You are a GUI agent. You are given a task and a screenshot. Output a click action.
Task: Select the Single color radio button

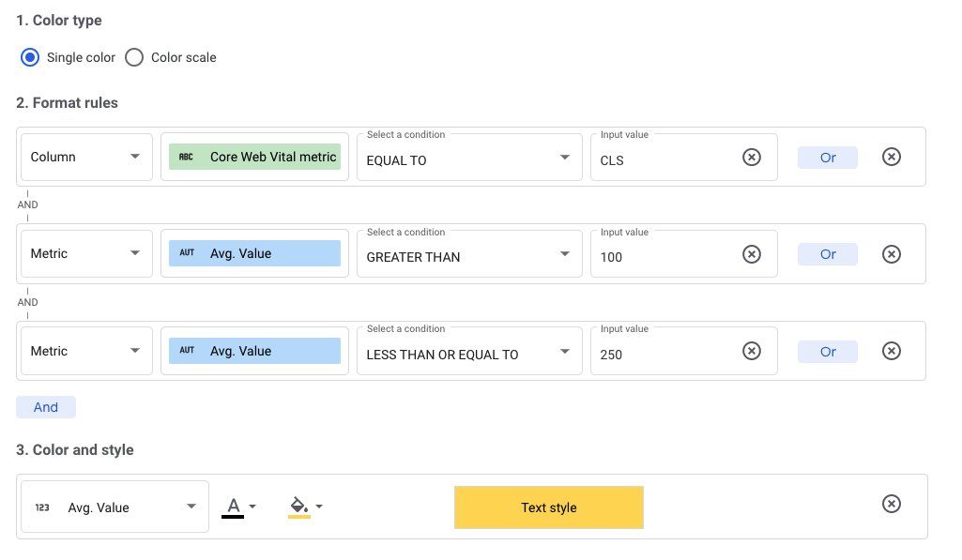pos(29,57)
